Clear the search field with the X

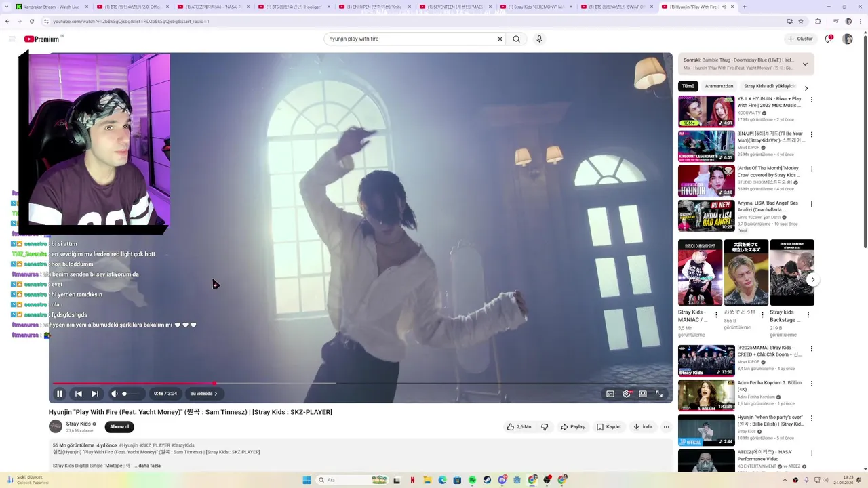pyautogui.click(x=500, y=39)
